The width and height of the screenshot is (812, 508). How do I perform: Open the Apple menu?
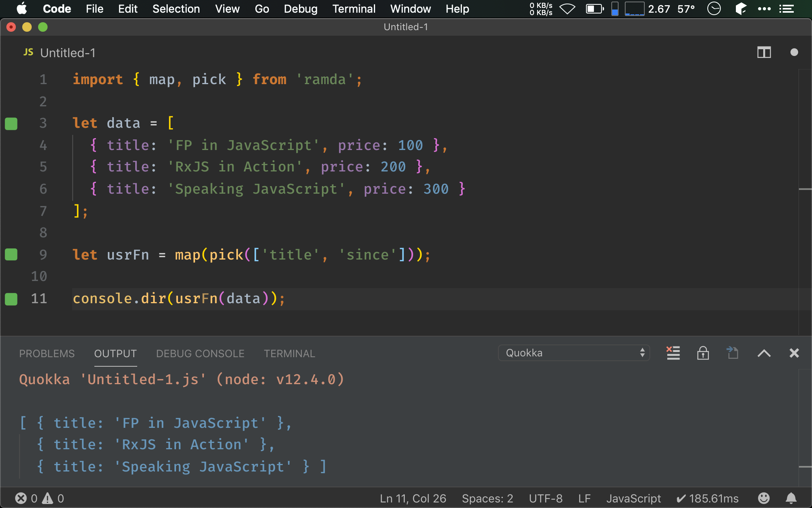pos(21,9)
